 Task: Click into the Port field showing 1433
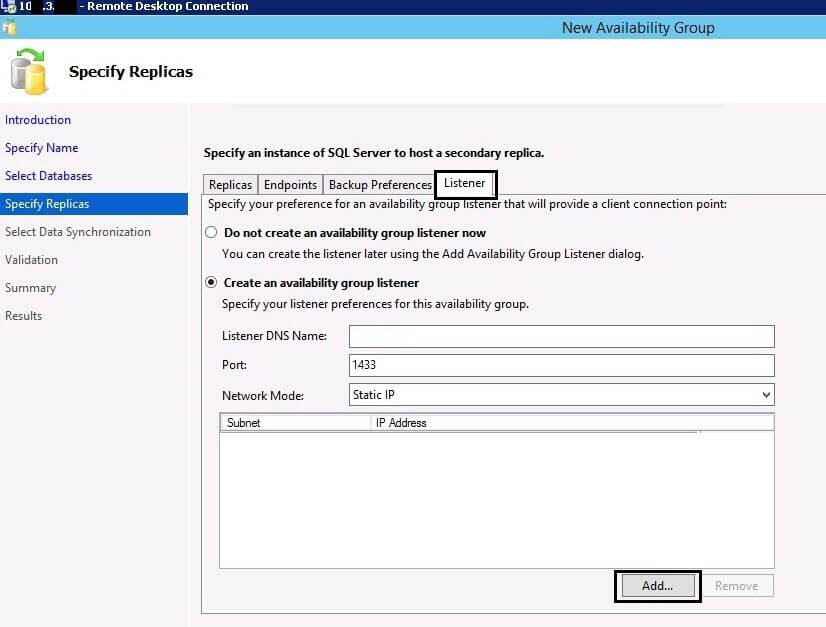(x=561, y=365)
